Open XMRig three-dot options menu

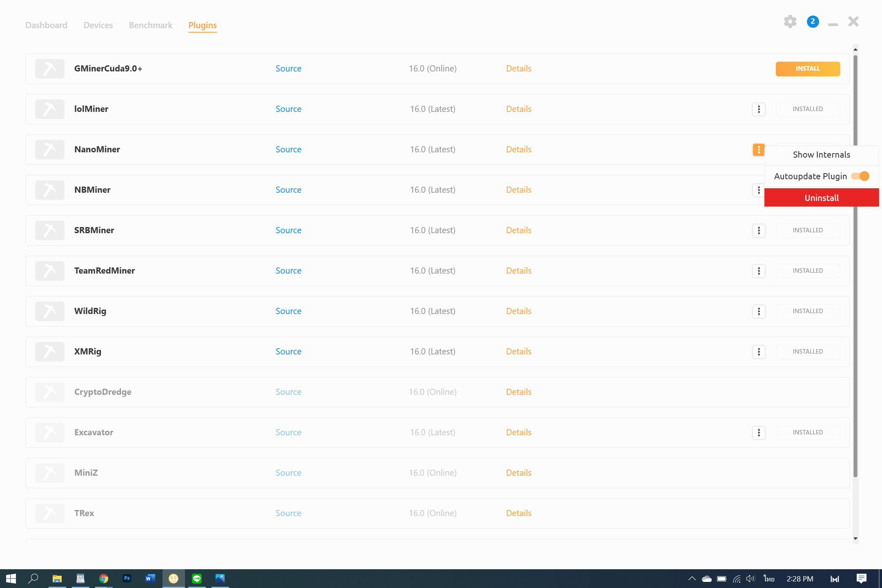point(759,352)
